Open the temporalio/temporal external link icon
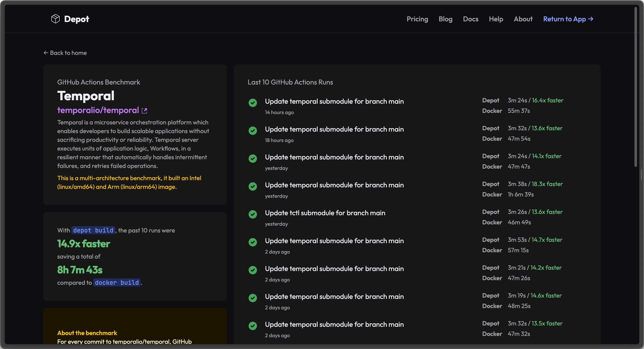644x349 pixels. (144, 111)
